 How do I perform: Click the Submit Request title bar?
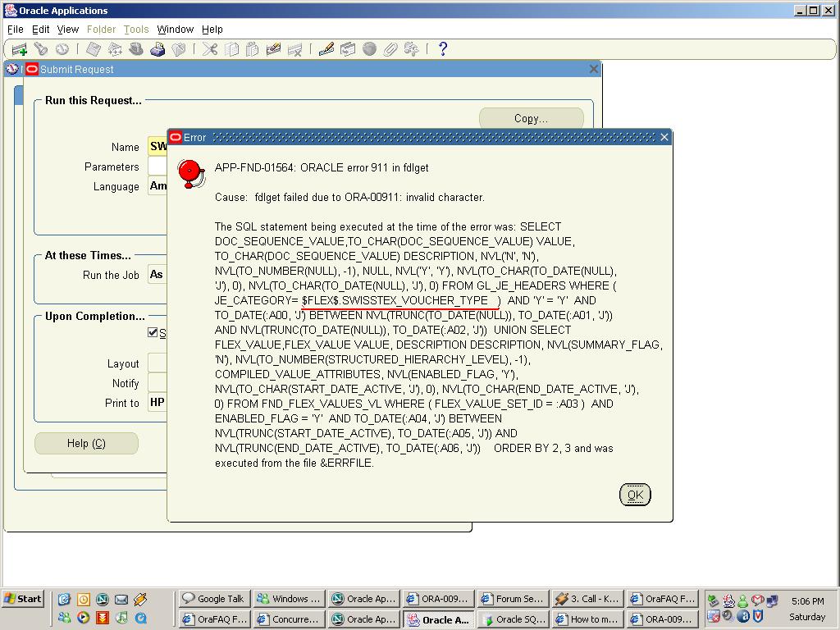[x=313, y=69]
